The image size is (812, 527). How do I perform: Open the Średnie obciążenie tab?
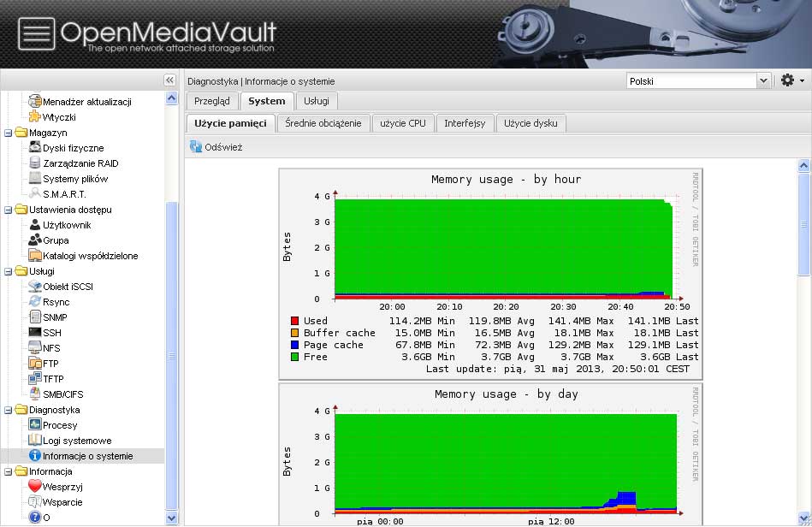point(323,123)
